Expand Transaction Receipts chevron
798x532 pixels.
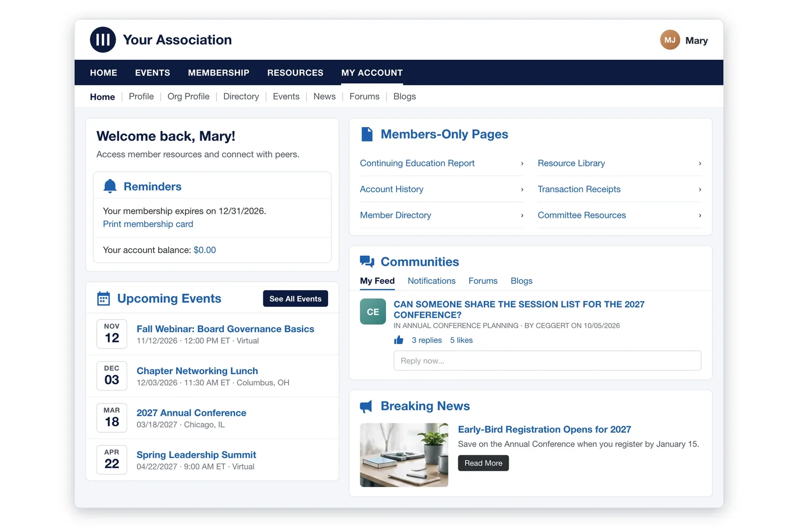pyautogui.click(x=700, y=189)
